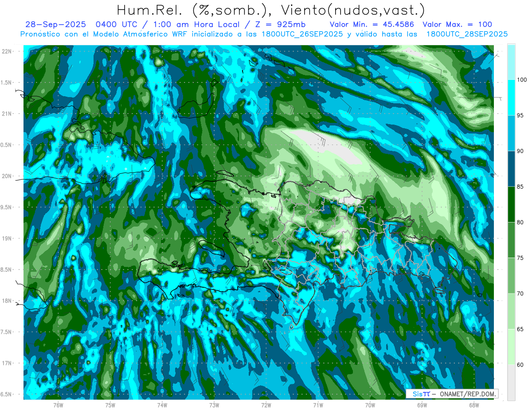Click the longitude label '75W'
Image resolution: width=532 pixels, height=411 pixels.
(x=110, y=405)
